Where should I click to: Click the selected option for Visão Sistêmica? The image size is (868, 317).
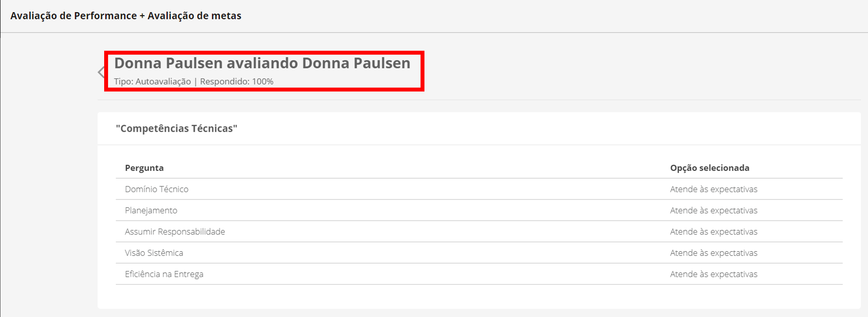[713, 253]
